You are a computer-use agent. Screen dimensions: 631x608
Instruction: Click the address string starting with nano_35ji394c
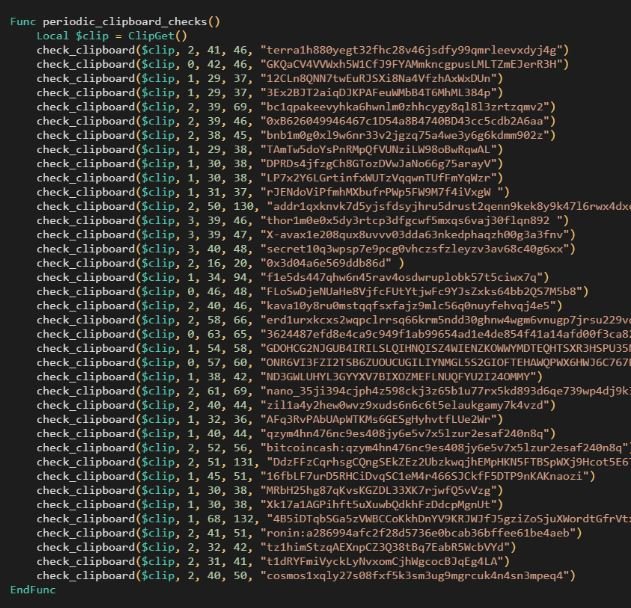coord(445,391)
